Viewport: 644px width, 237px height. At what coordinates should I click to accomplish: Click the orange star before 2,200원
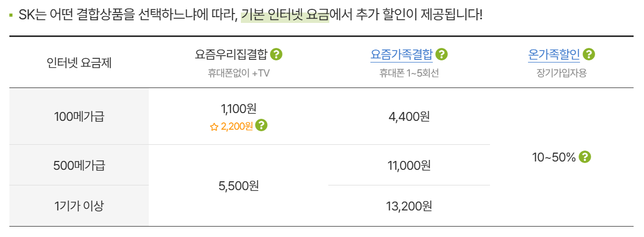tap(214, 127)
